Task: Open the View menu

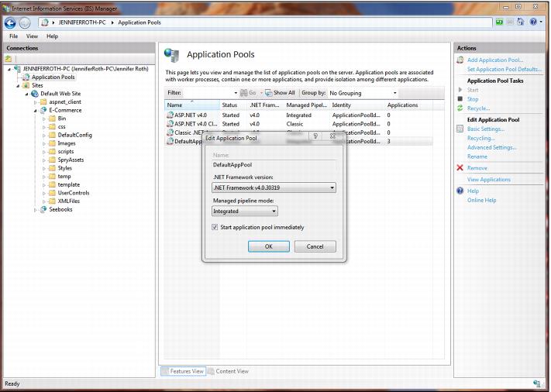Action: [32, 36]
